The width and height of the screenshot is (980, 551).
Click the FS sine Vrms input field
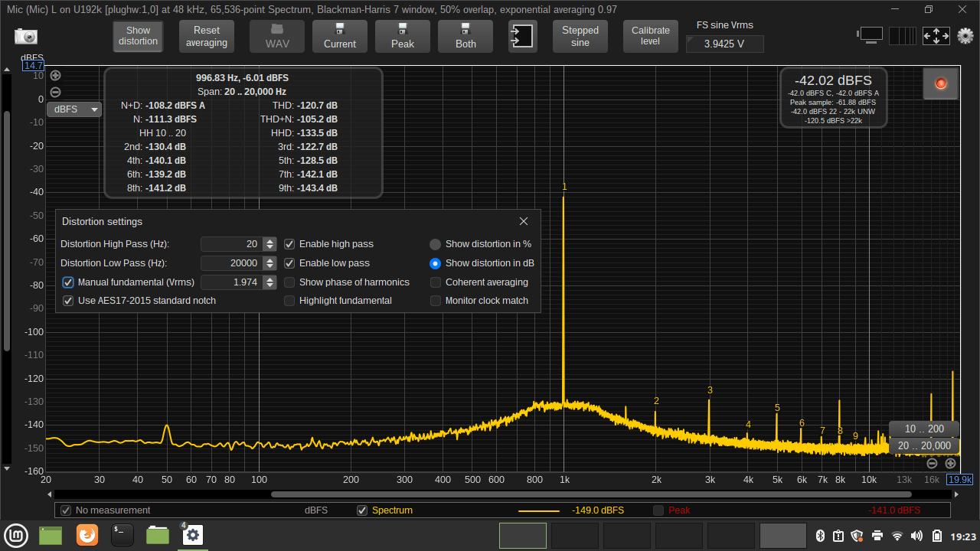click(724, 44)
